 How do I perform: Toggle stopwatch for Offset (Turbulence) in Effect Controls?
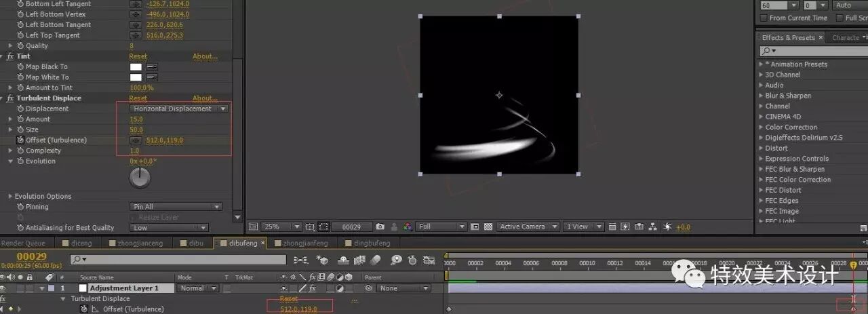coord(20,140)
